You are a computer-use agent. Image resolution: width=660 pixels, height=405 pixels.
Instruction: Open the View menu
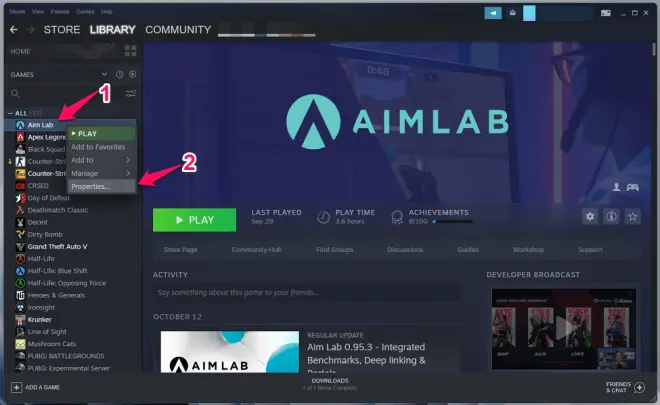point(38,12)
